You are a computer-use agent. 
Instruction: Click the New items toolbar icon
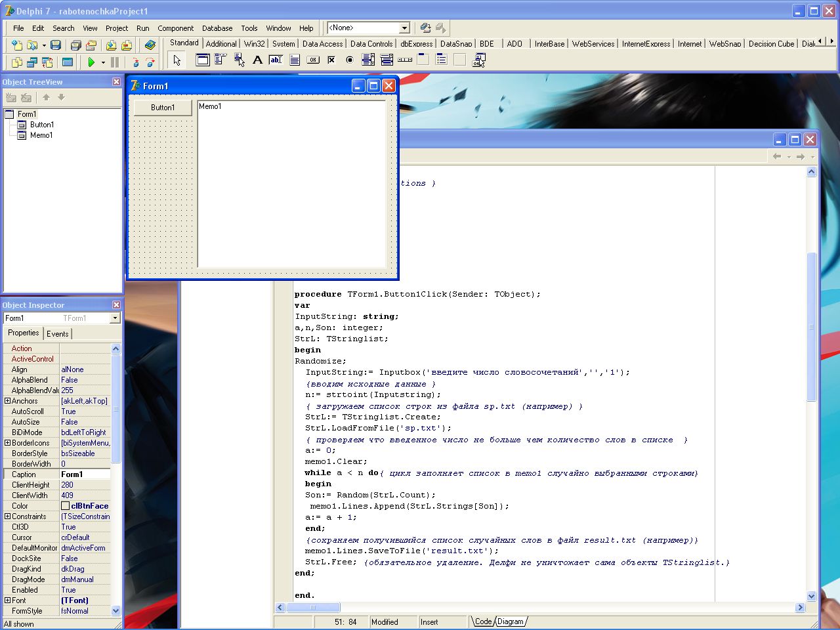tap(16, 45)
